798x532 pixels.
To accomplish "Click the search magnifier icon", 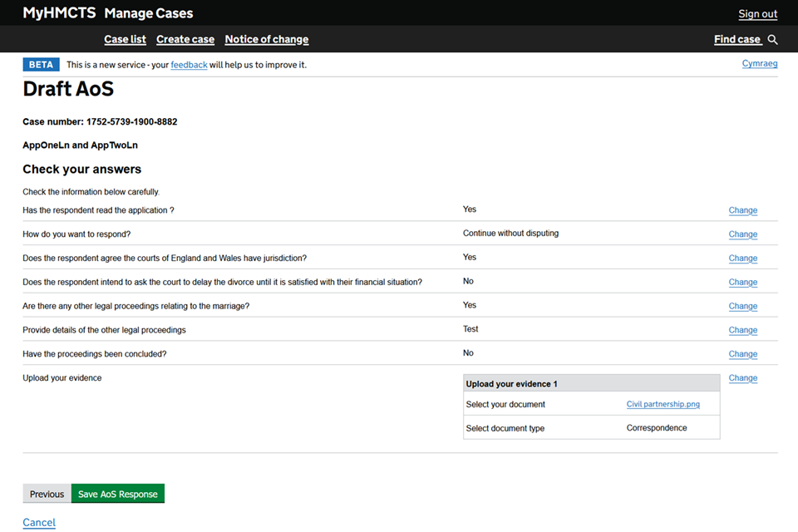I will [x=773, y=40].
